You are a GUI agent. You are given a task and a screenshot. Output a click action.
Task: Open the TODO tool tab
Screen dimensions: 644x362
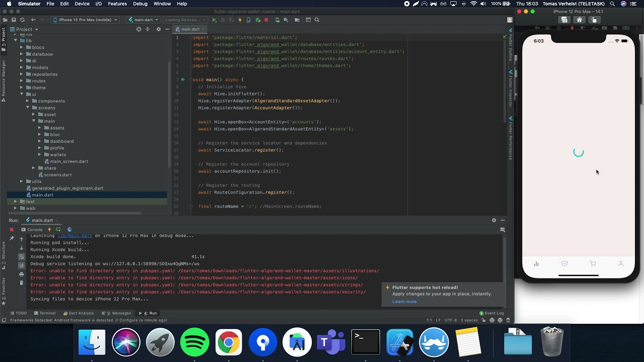click(18, 313)
